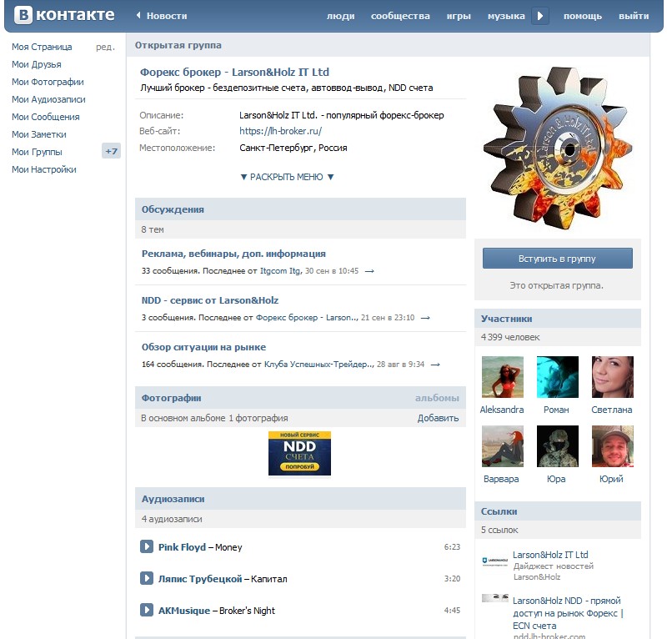This screenshot has width=672, height=639.
Task: Open the помощь menu item
Action: tap(583, 17)
